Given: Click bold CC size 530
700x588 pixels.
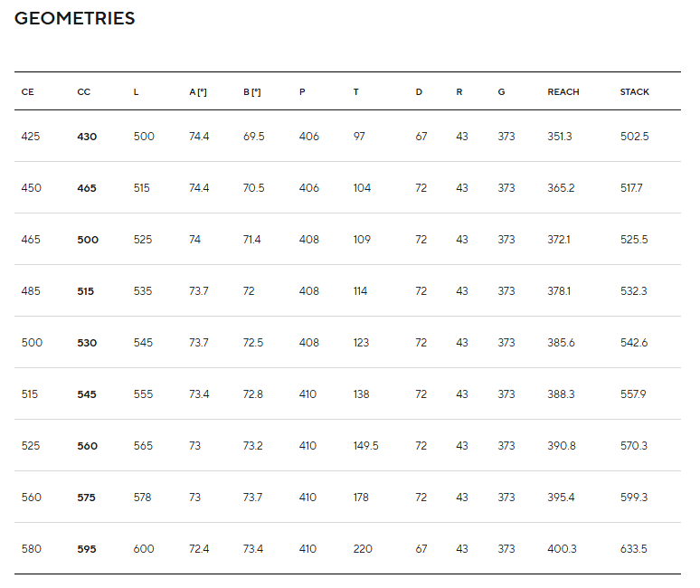Looking at the screenshot, I should [87, 343].
